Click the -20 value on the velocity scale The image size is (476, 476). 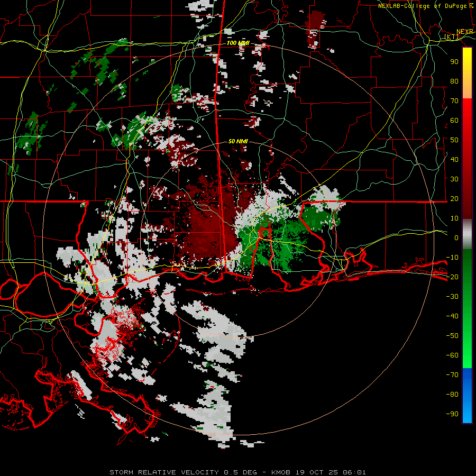[x=452, y=277]
